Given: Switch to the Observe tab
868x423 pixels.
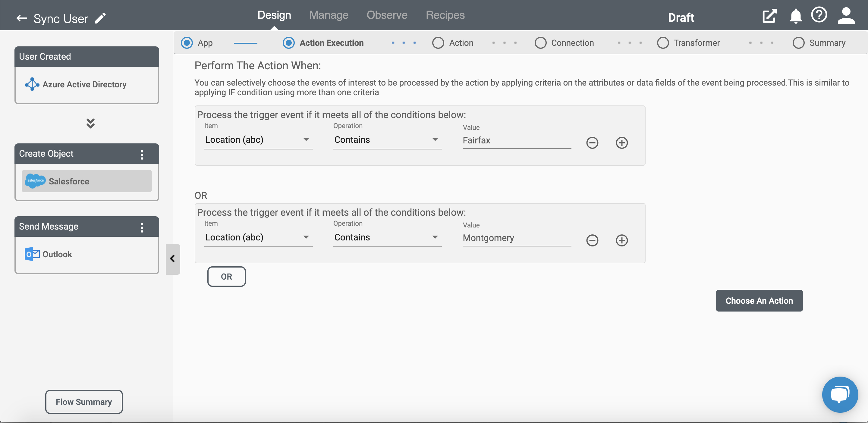Looking at the screenshot, I should point(387,15).
